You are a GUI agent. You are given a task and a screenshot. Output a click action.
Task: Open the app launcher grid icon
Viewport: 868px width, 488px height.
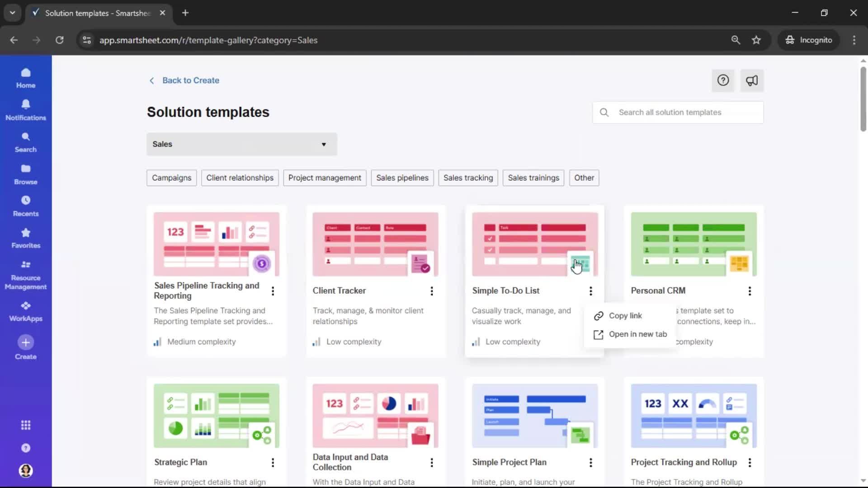(x=26, y=425)
